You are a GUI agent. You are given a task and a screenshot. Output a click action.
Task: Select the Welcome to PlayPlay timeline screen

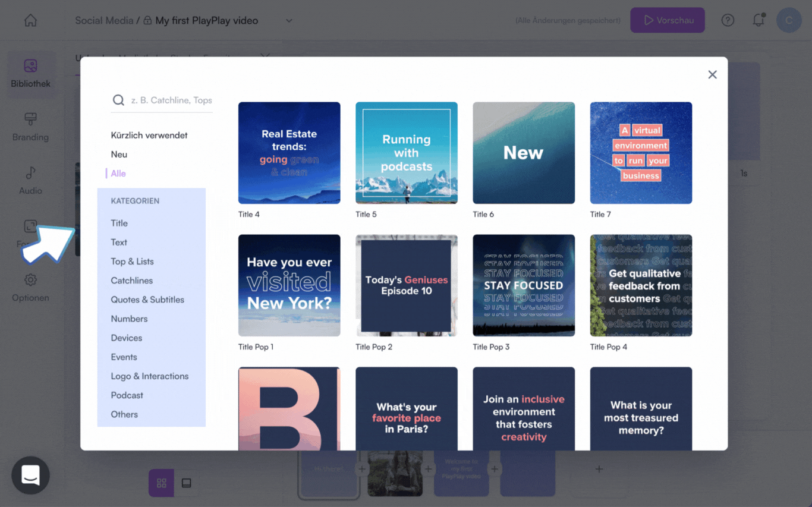(x=461, y=474)
